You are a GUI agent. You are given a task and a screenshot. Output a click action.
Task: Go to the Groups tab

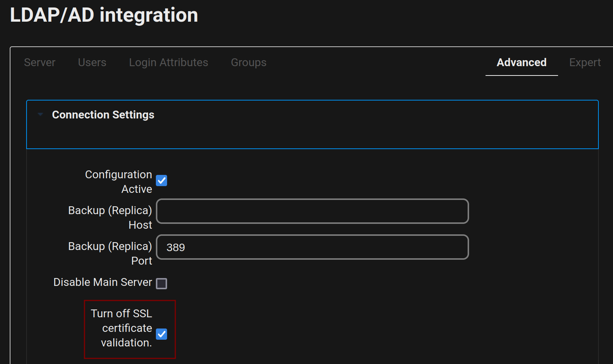pos(249,62)
